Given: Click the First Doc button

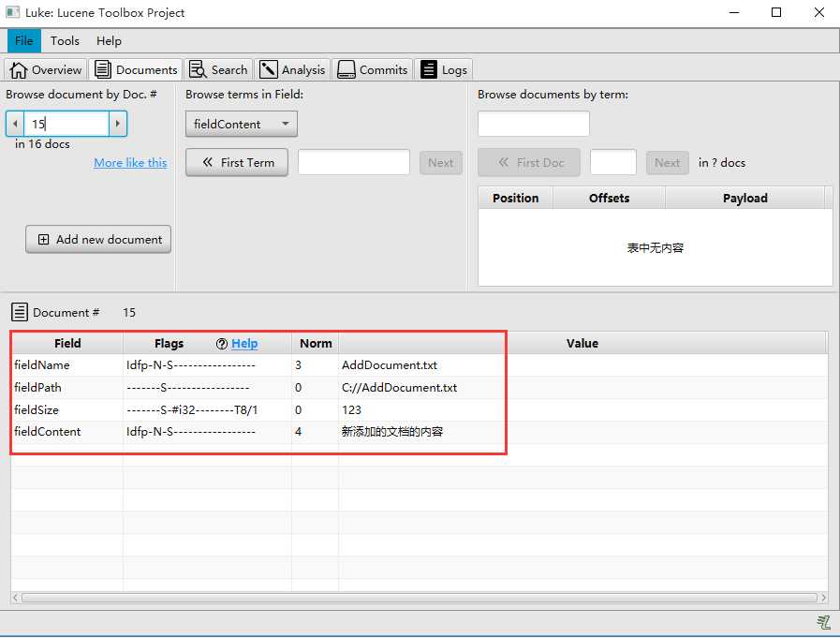Looking at the screenshot, I should click(529, 162).
